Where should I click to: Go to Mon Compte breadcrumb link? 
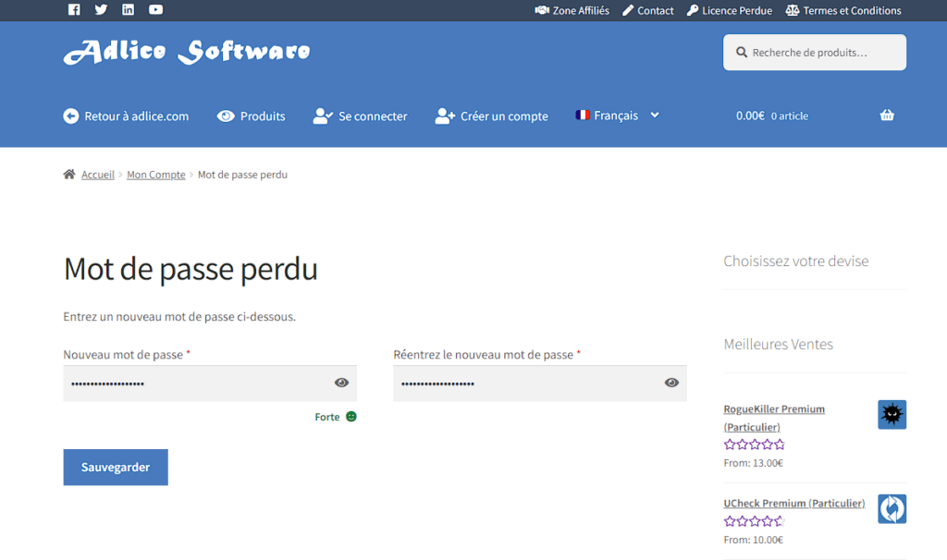[156, 175]
